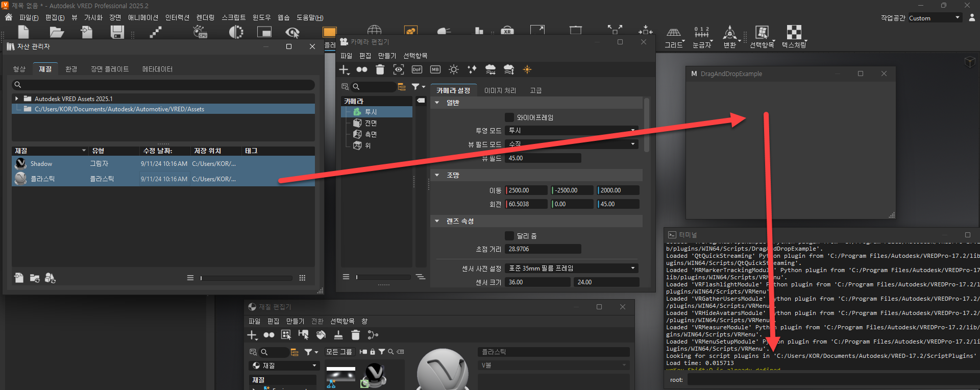Open the Script (스크립트) menu
The height and width of the screenshot is (390, 980).
pos(234,17)
